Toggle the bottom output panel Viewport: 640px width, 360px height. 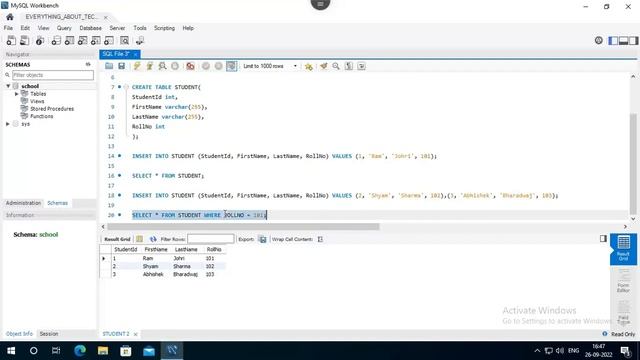tap(623, 40)
